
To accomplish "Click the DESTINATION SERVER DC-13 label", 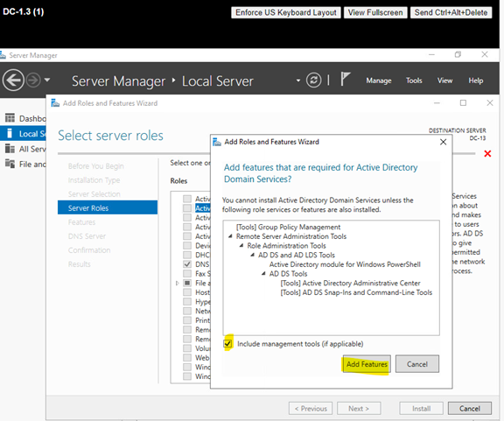I will point(457,134).
